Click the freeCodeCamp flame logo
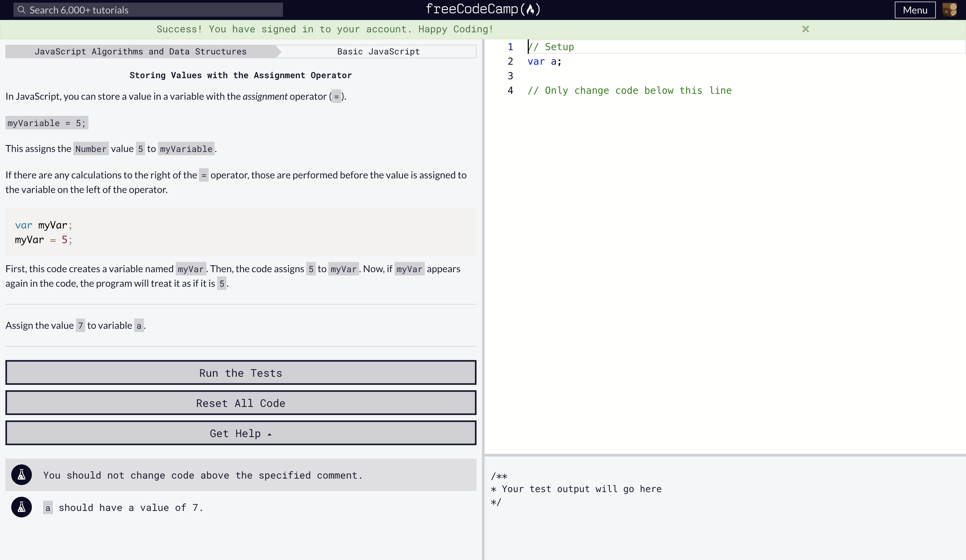 pos(530,10)
